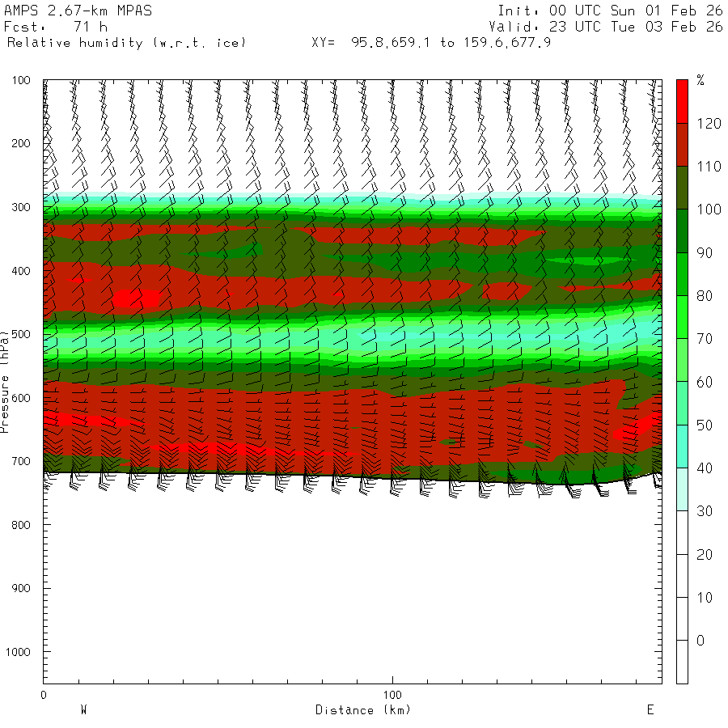Click the colorbar label 10

click(705, 598)
